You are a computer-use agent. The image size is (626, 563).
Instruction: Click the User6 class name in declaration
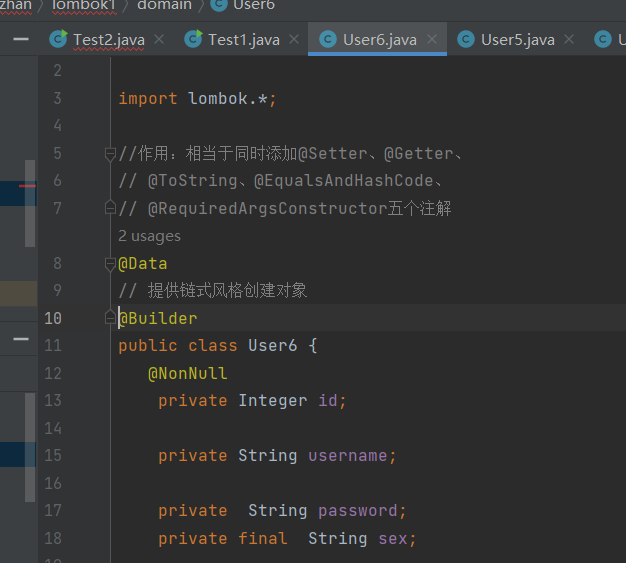pyautogui.click(x=273, y=346)
